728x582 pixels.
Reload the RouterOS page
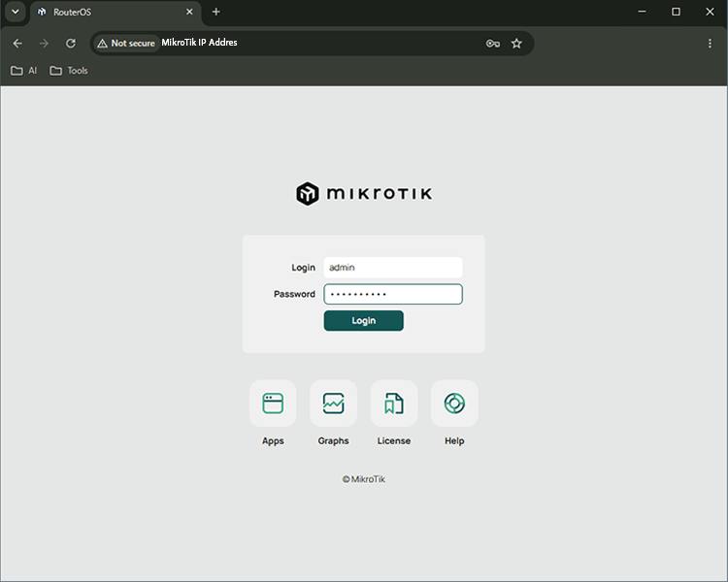[71, 43]
